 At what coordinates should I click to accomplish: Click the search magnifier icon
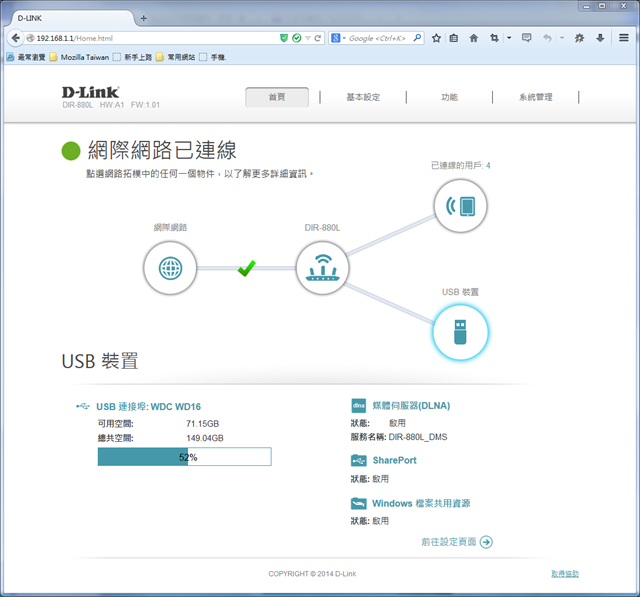[417, 38]
